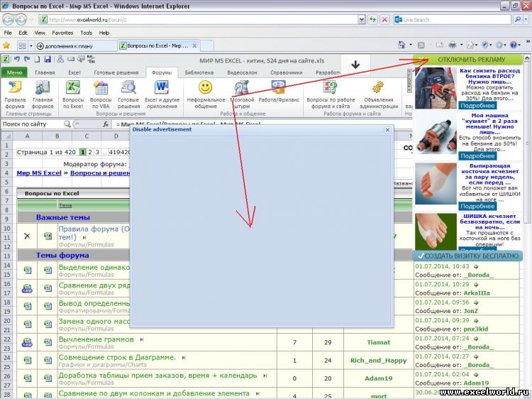Image resolution: width=532 pixels, height=399 pixels.
Task: Open the Home button dropdown arrow
Action: click(x=411, y=45)
